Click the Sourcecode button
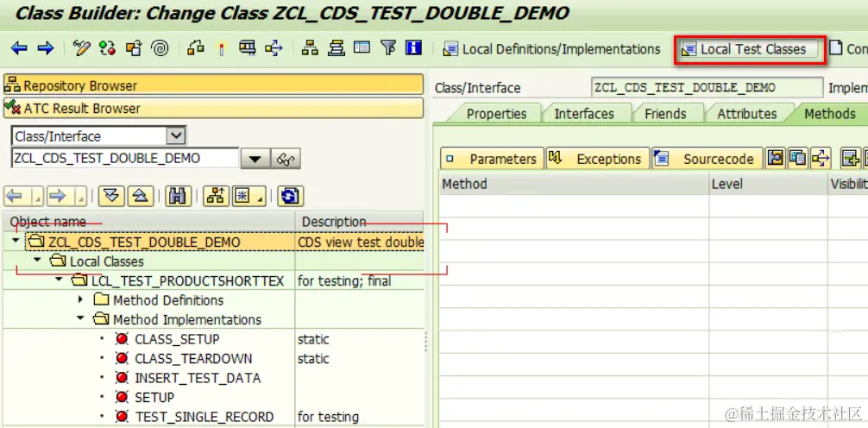Screen dimensions: 868x428 707,159
